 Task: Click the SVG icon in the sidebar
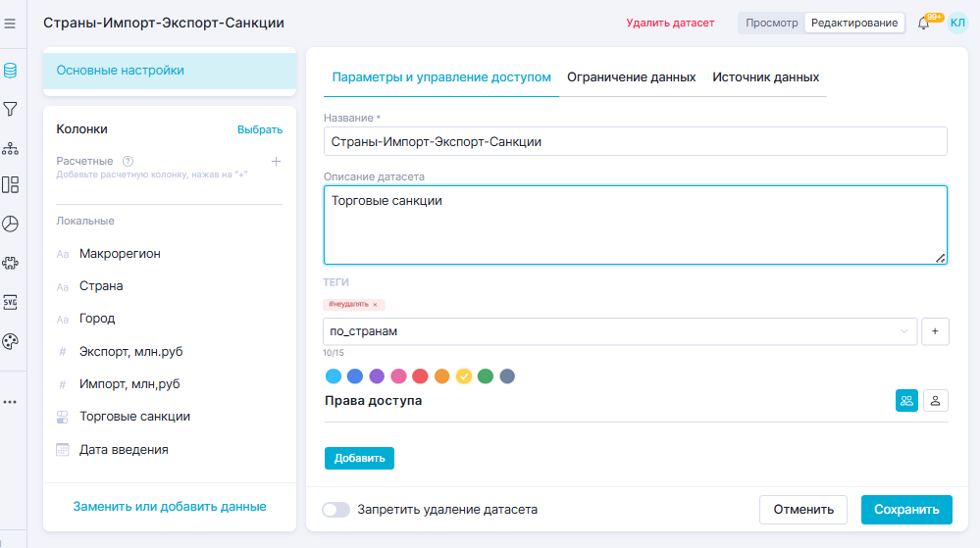tap(11, 302)
